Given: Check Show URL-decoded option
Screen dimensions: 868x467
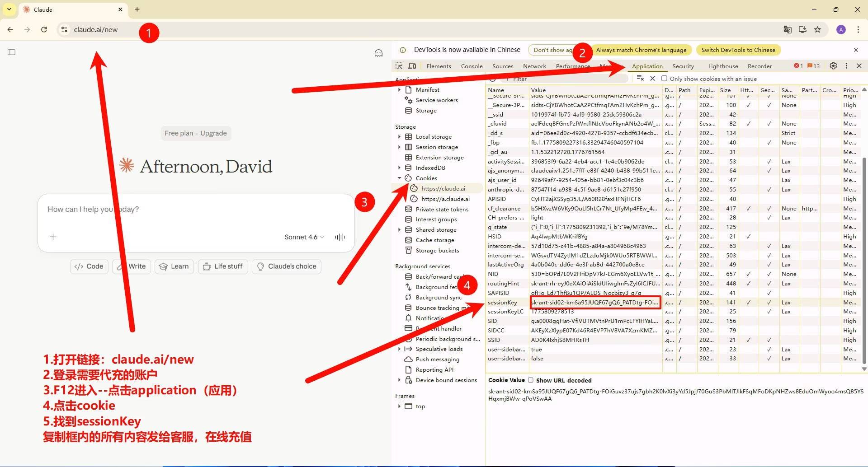Looking at the screenshot, I should [x=531, y=380].
